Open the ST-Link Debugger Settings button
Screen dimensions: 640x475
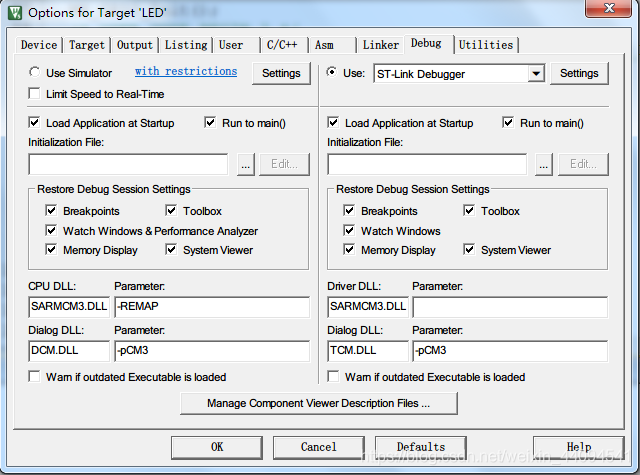tap(579, 73)
